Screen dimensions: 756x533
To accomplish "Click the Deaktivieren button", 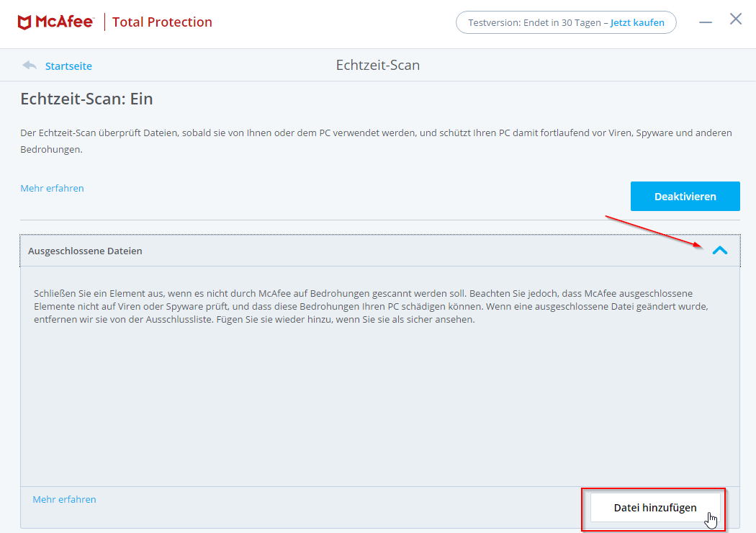I will pyautogui.click(x=685, y=197).
